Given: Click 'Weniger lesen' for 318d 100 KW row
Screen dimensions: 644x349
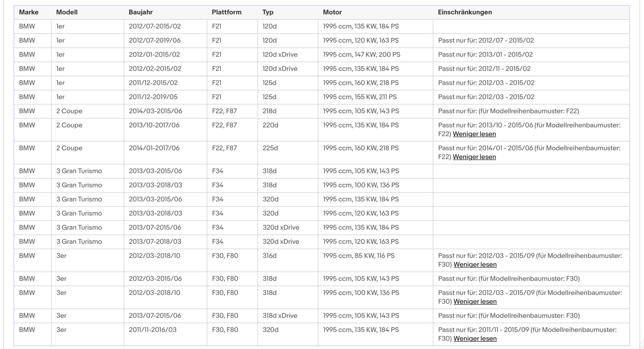Looking at the screenshot, I should tap(475, 302).
